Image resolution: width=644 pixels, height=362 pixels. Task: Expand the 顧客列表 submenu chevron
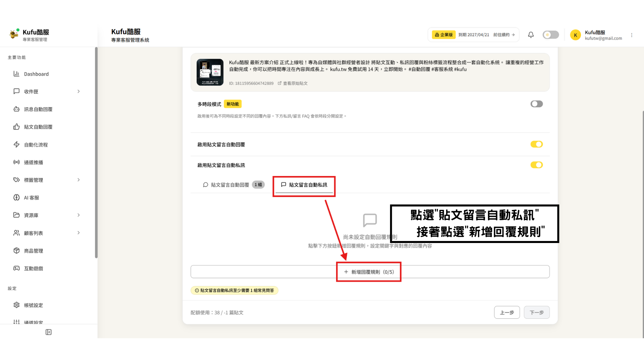coord(78,233)
